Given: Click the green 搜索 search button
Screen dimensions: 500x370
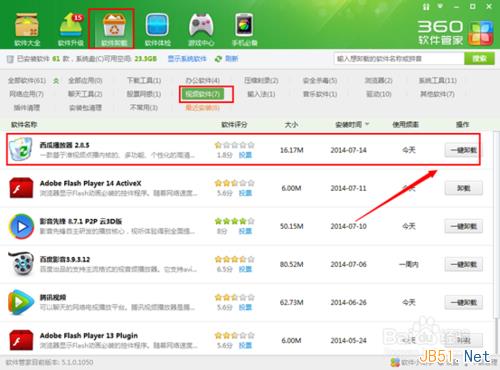Looking at the screenshot, I should (x=479, y=59).
